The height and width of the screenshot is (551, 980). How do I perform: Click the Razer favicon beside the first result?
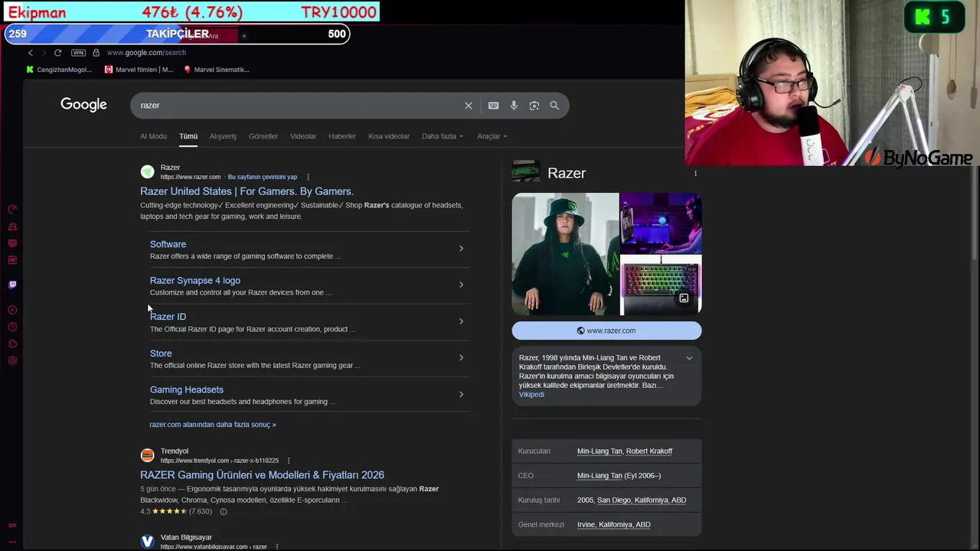pyautogui.click(x=147, y=172)
